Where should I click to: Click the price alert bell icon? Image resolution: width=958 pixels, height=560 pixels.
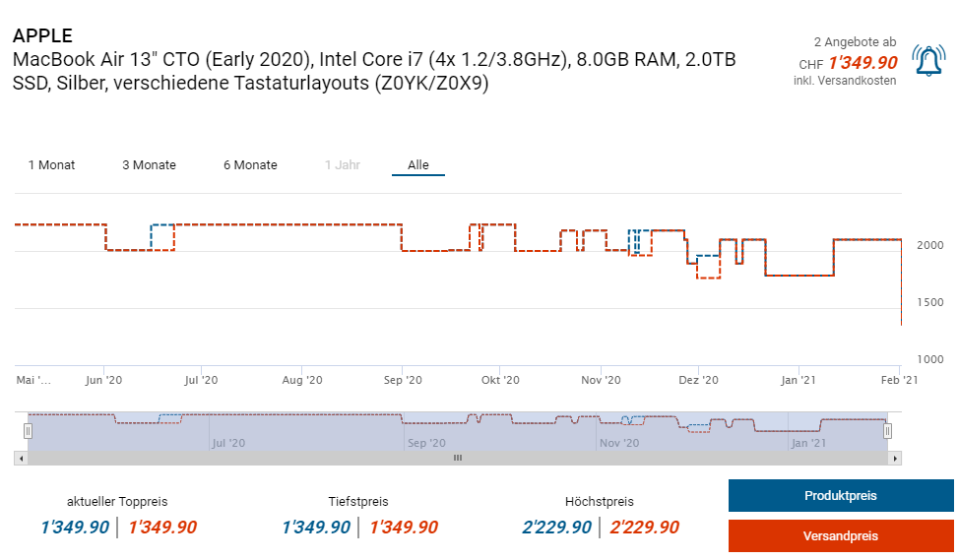pyautogui.click(x=929, y=61)
